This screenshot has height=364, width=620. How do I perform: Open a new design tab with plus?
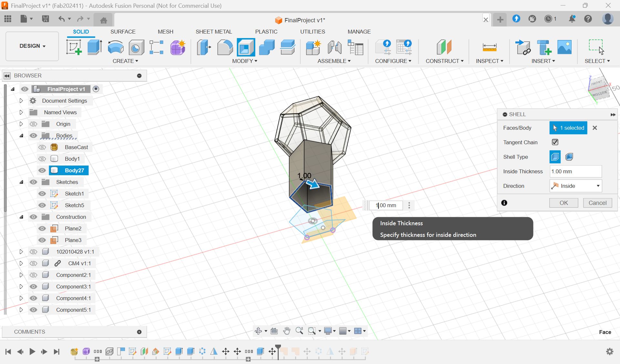[500, 20]
